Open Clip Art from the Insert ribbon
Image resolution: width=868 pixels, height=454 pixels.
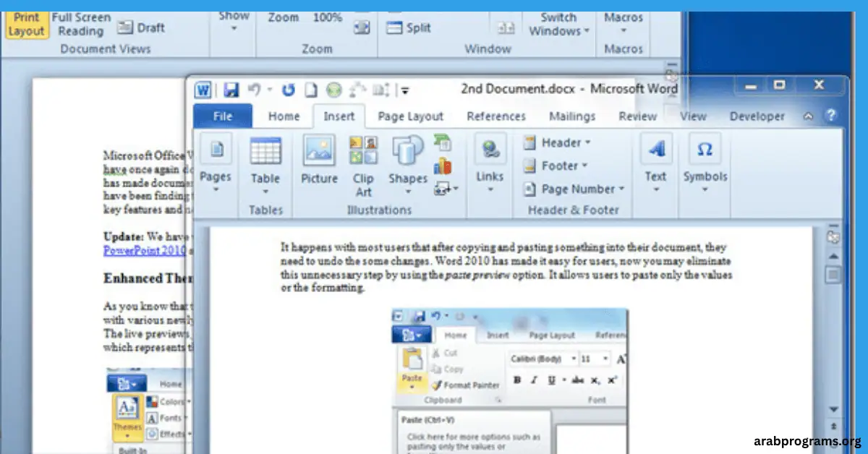[x=364, y=166]
